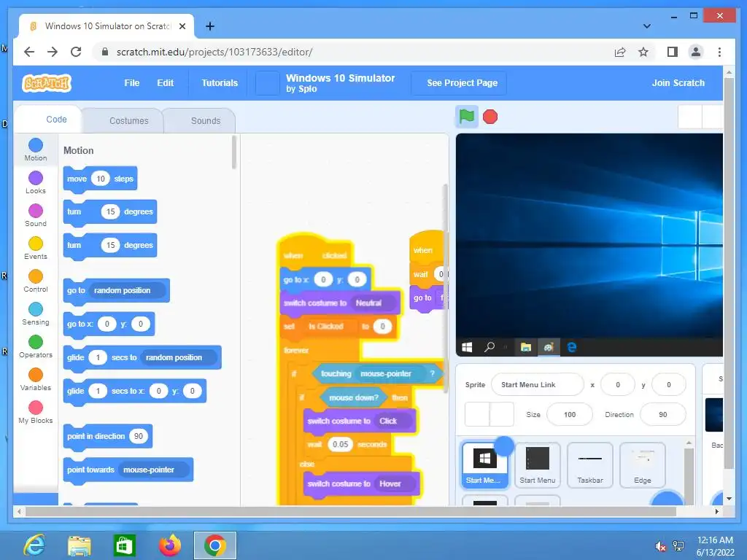747x560 pixels.
Task: Switch to the Costumes tab
Action: tap(122, 121)
